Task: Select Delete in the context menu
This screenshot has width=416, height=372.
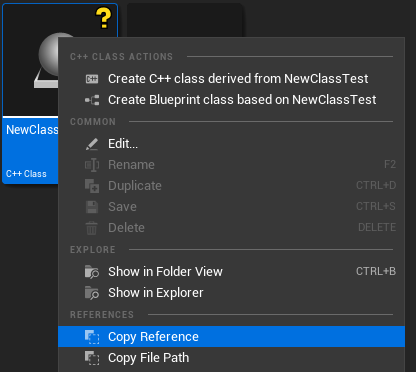Action: coord(231,228)
